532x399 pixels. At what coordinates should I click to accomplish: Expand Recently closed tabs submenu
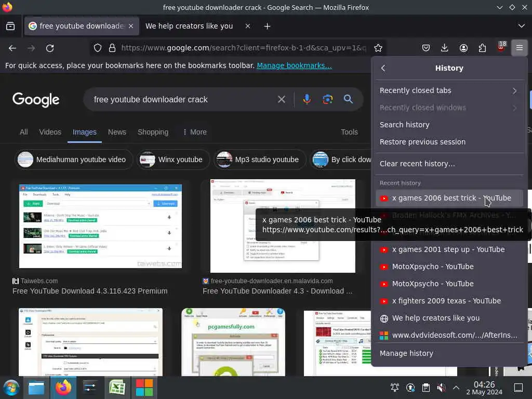point(449,90)
